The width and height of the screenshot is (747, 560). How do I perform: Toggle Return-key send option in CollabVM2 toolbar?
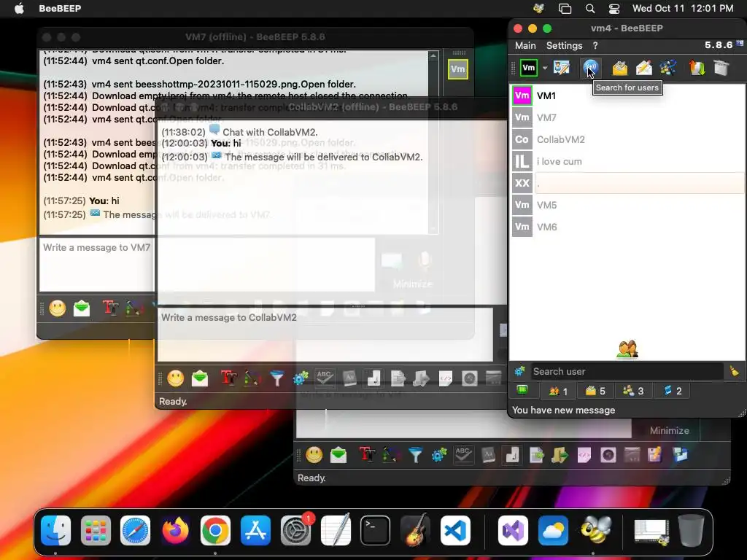coord(373,378)
